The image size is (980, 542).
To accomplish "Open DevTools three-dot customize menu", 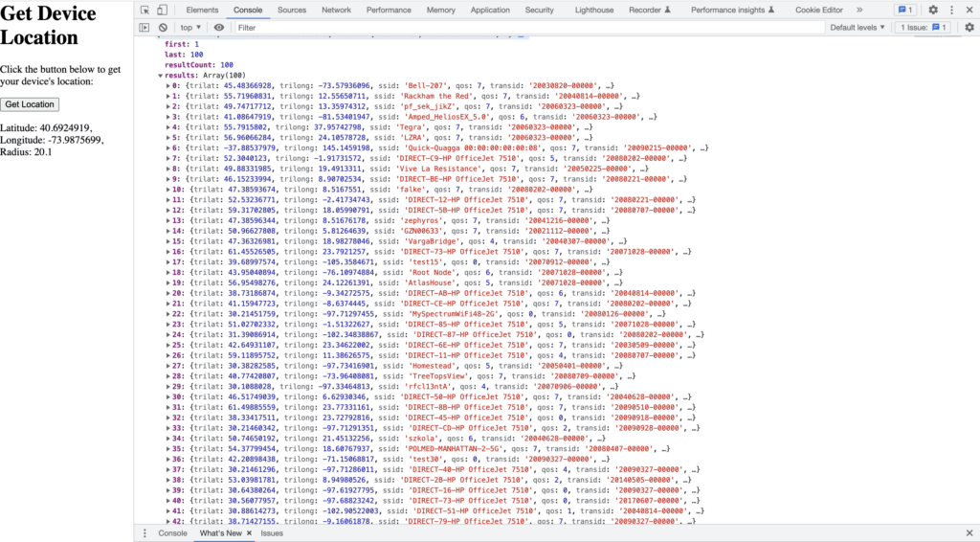I will pyautogui.click(x=952, y=10).
